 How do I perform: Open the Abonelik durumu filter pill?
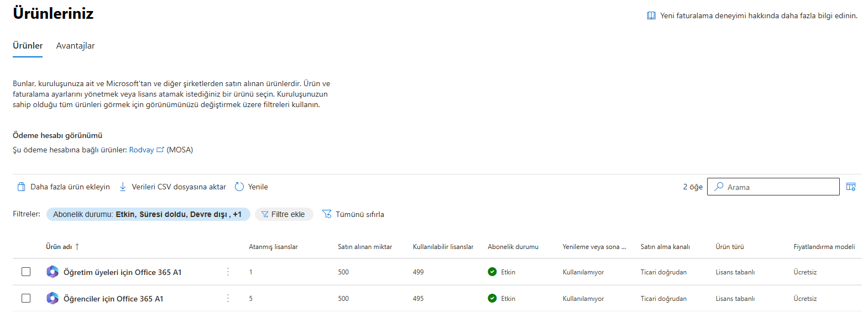coord(148,214)
